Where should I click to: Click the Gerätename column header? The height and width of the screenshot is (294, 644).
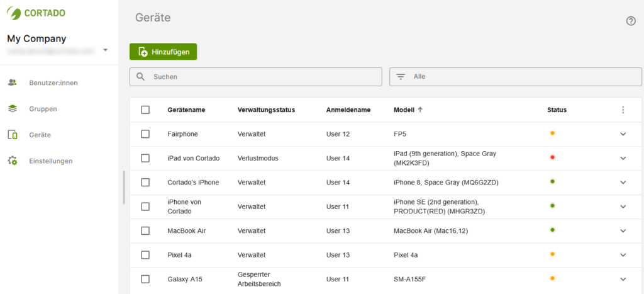[x=186, y=110]
